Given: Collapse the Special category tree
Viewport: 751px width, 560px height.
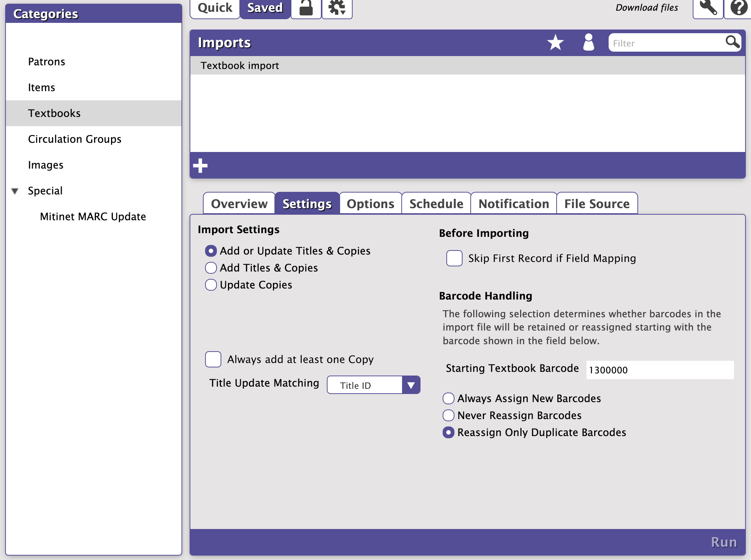Looking at the screenshot, I should [15, 191].
